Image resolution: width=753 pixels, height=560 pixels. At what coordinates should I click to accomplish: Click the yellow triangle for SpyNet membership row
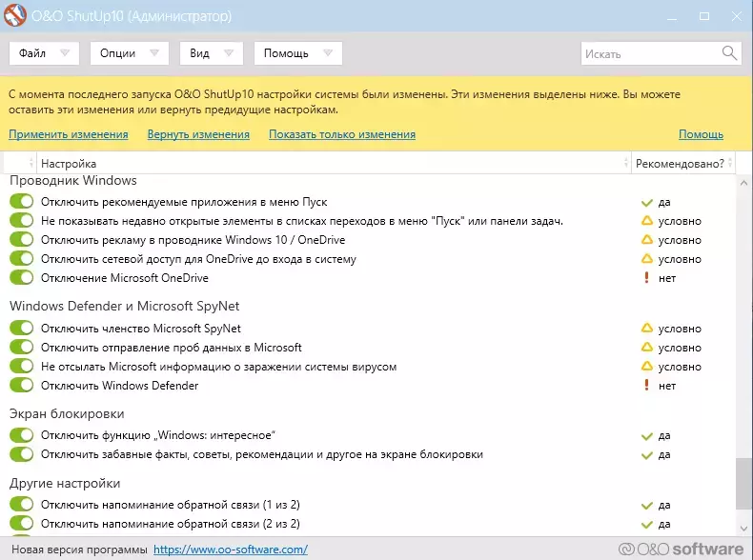(647, 329)
